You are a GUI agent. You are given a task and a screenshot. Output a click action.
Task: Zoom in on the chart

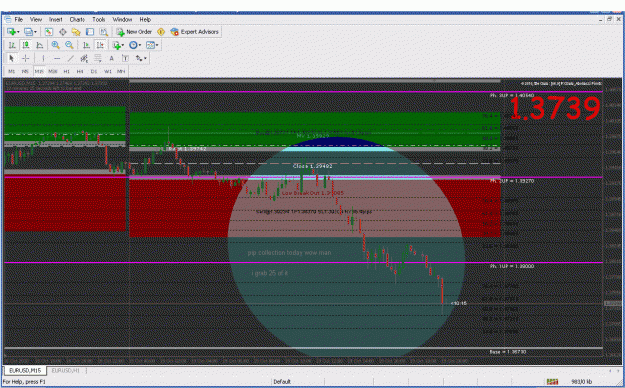(55, 45)
